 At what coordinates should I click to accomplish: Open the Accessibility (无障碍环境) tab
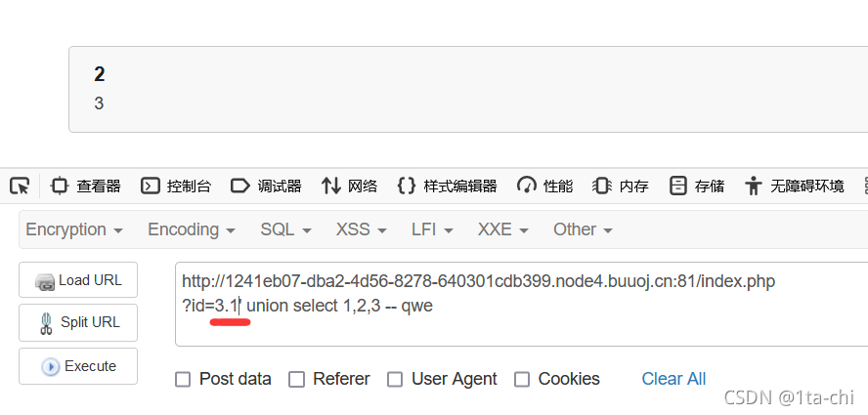point(795,186)
